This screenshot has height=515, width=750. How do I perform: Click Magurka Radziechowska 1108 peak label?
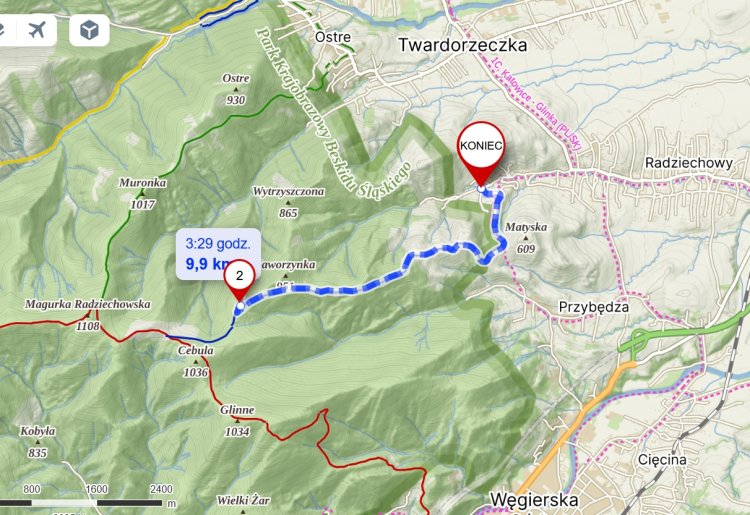[88, 315]
